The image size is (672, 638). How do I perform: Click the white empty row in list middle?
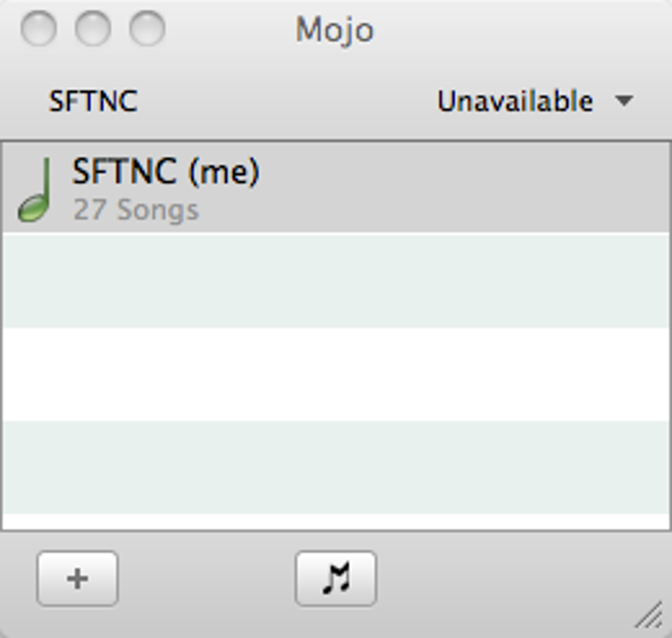click(x=336, y=374)
